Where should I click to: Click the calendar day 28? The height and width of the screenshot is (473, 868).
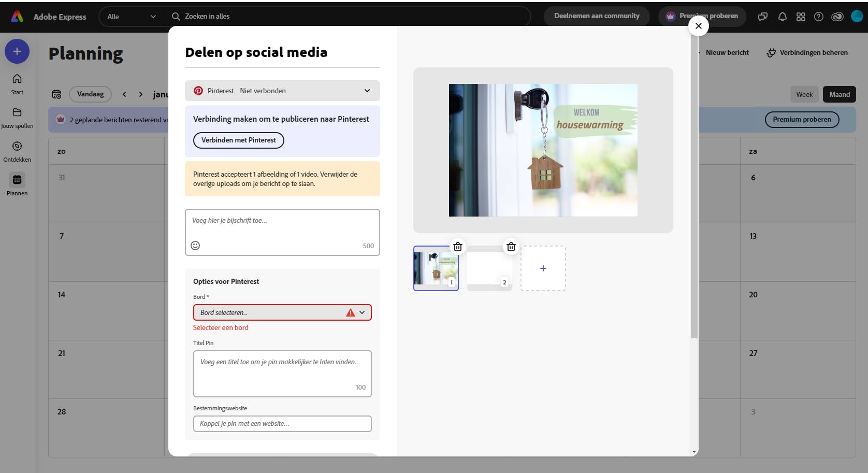(x=62, y=412)
